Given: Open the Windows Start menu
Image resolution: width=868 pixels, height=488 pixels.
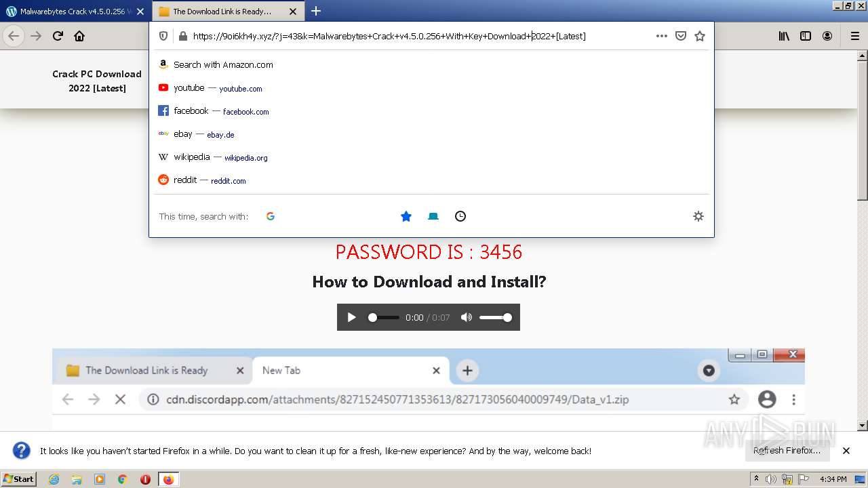Looking at the screenshot, I should [19, 479].
